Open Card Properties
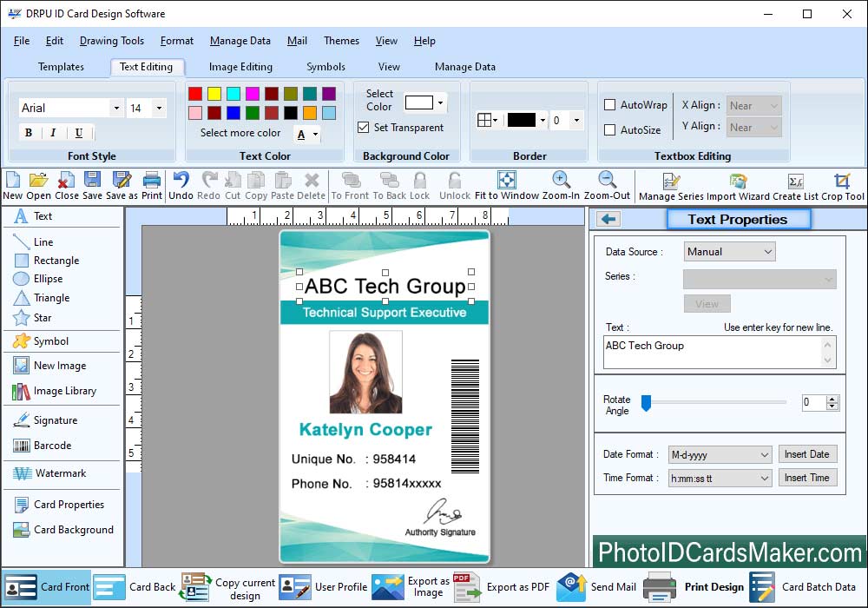868x608 pixels. [x=59, y=505]
